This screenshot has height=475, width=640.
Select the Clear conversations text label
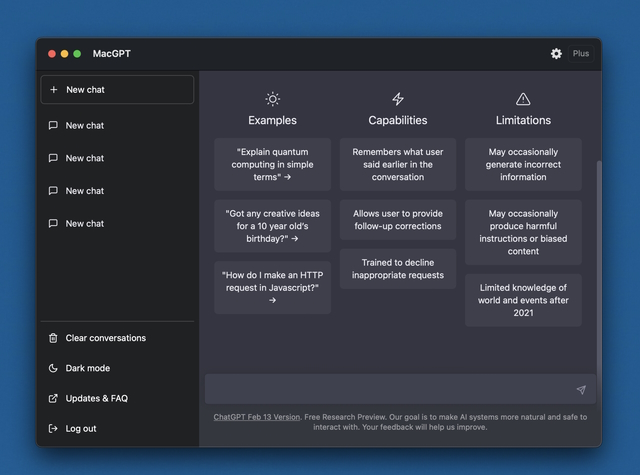coord(106,338)
